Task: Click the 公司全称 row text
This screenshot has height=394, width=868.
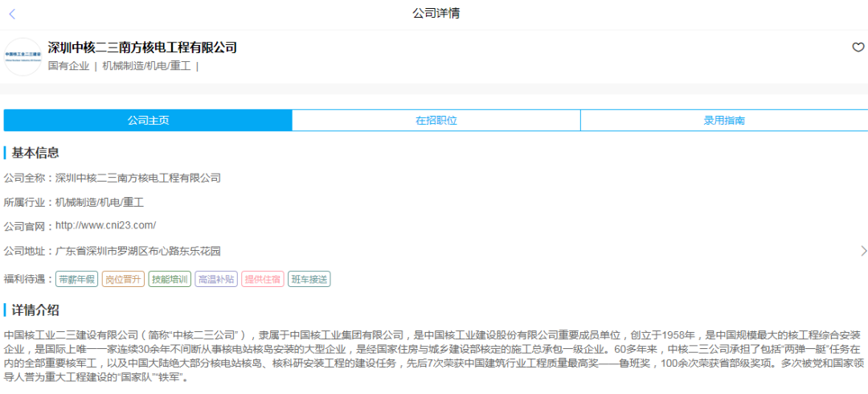Action: pyautogui.click(x=113, y=178)
